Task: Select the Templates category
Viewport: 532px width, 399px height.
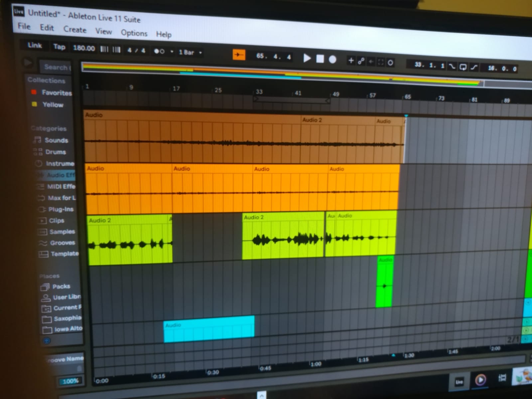Action: point(65,254)
